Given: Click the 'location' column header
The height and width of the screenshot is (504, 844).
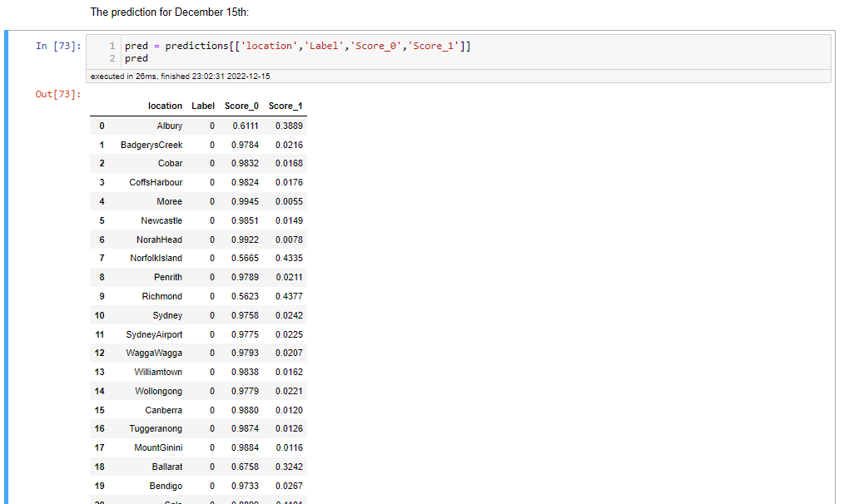Looking at the screenshot, I should 165,106.
